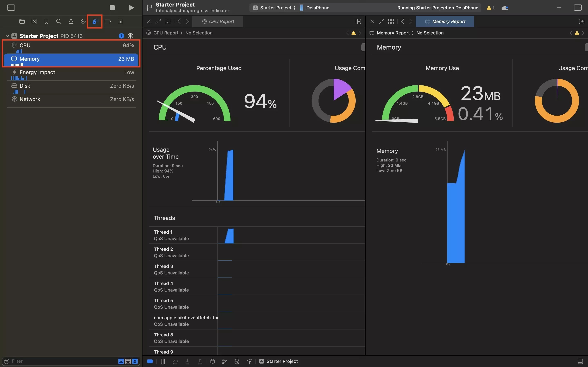588x367 pixels.
Task: Open the Breakpoint navigator icon
Action: (x=108, y=22)
